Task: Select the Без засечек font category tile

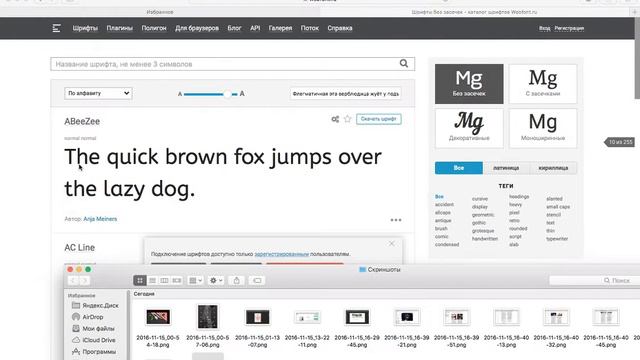Action: [469, 84]
